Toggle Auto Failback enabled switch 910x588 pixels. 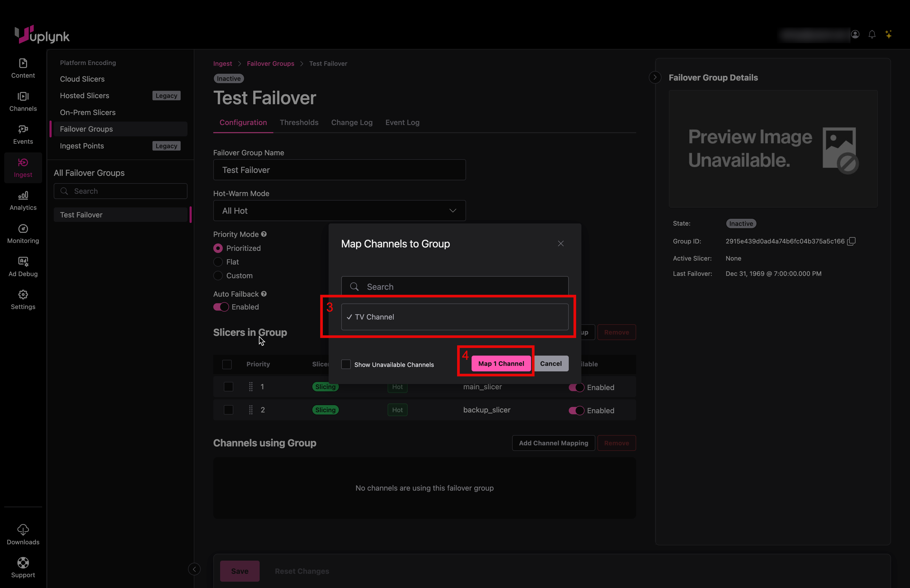point(221,307)
